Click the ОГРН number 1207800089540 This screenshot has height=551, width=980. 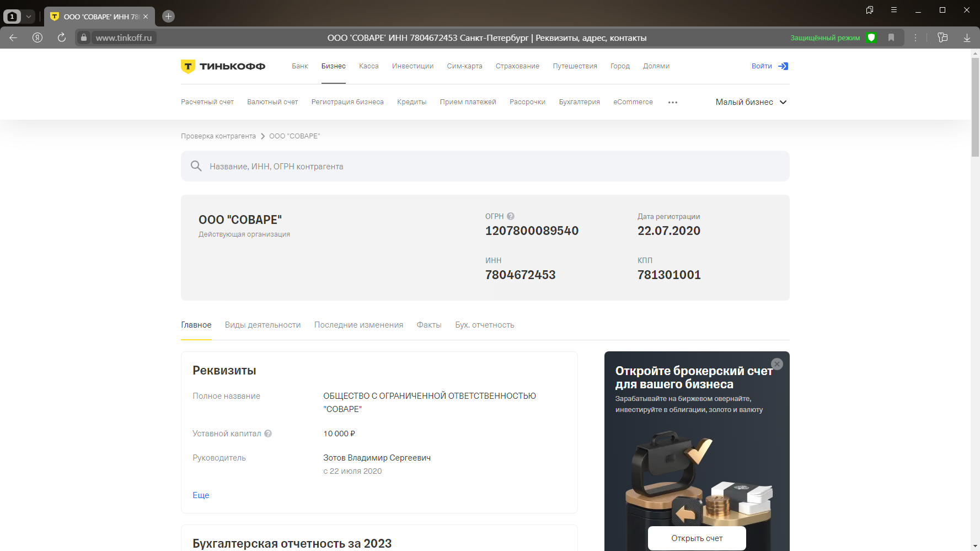(532, 231)
